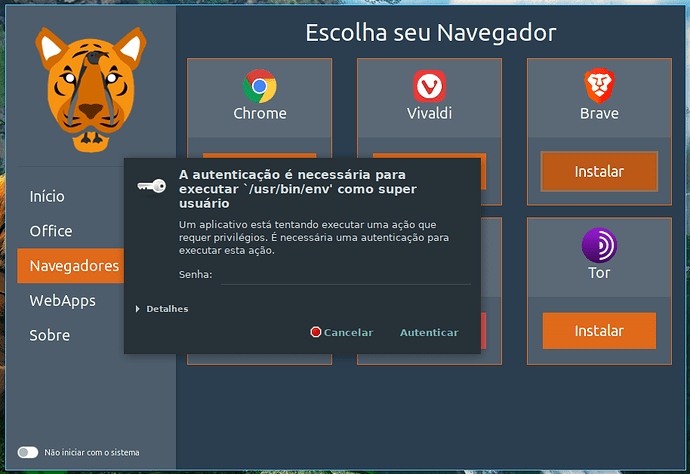Click the tiger mascot logo

pyautogui.click(x=91, y=90)
